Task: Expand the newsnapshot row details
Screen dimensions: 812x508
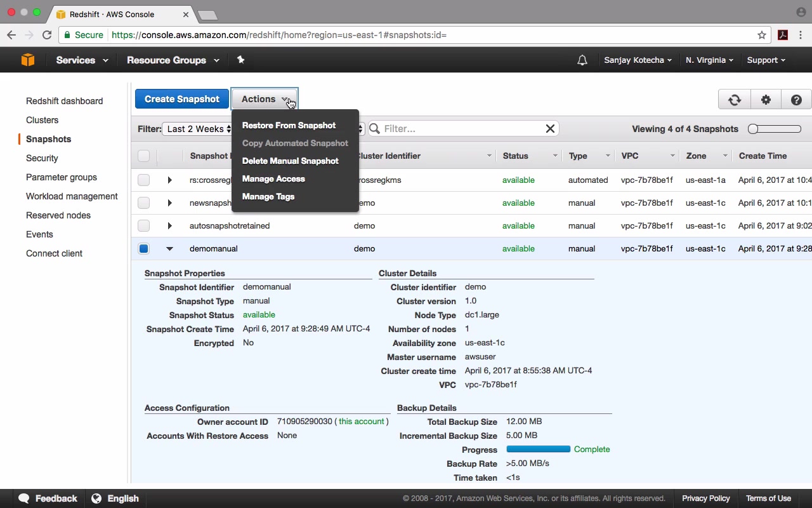Action: click(x=169, y=203)
